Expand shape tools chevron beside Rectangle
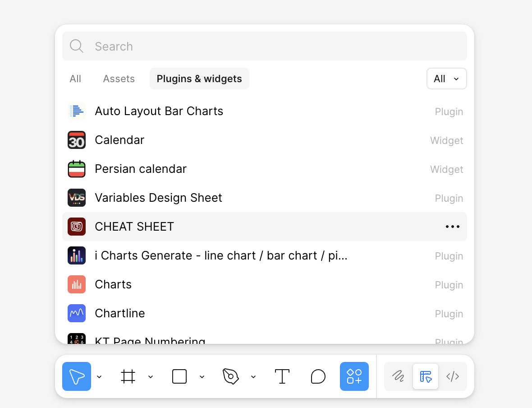The height and width of the screenshot is (408, 532). point(202,377)
